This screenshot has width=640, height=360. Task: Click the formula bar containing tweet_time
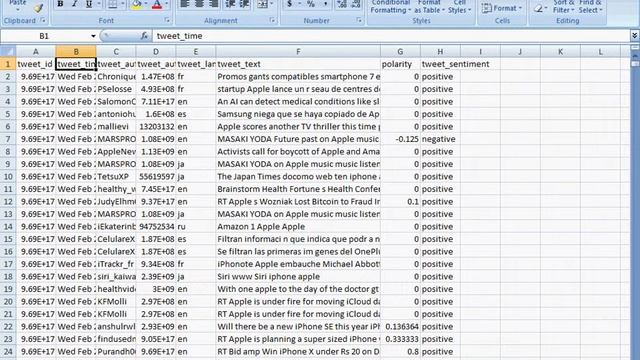pyautogui.click(x=391, y=36)
